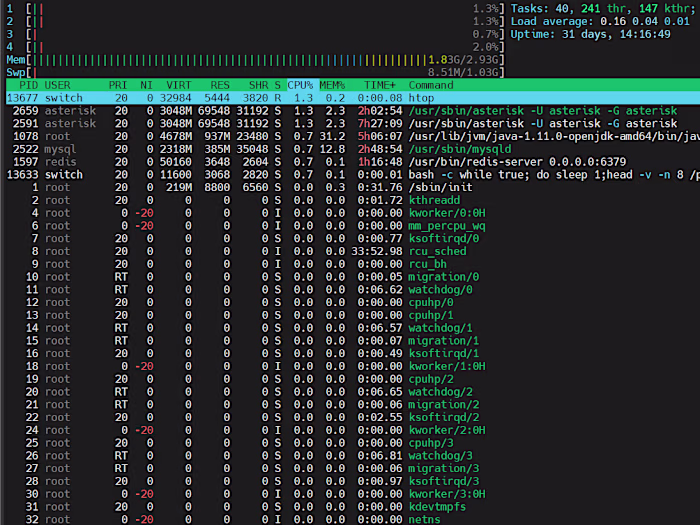Select the kworker/2:0H process row

click(353, 430)
